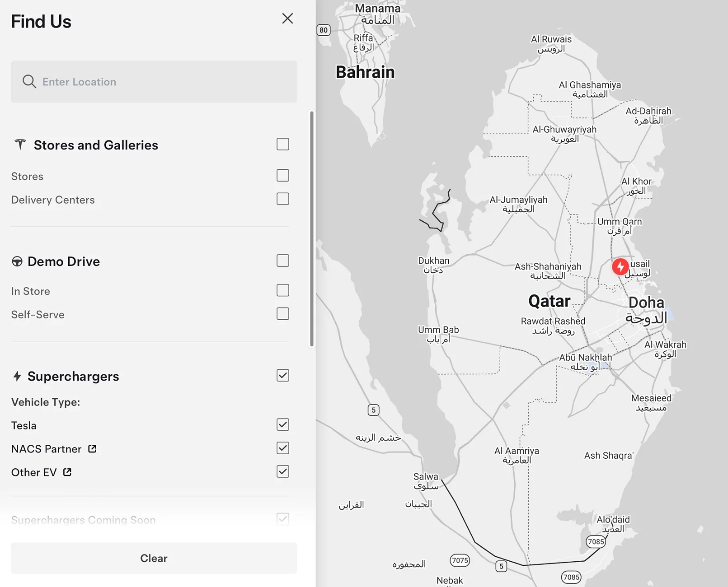Click the route 80 highway shield on map
This screenshot has height=587, width=728.
[x=324, y=30]
